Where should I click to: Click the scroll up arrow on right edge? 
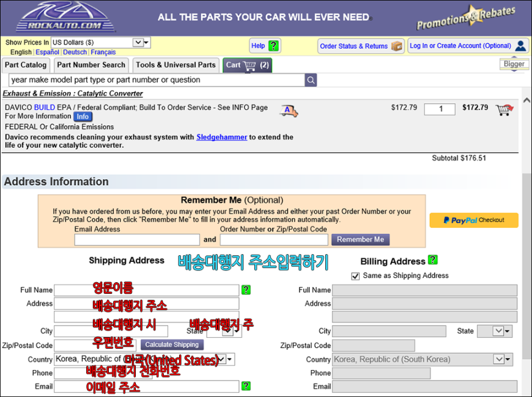point(527,100)
